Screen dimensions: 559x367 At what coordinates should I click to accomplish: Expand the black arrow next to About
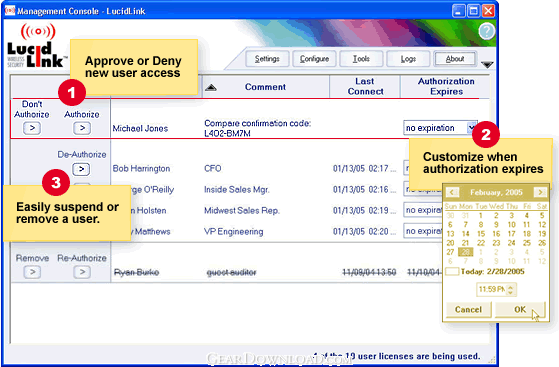click(x=487, y=65)
